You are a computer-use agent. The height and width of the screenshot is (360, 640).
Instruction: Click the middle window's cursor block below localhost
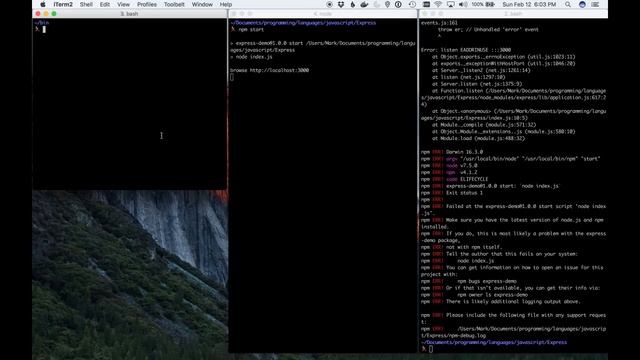232,77
